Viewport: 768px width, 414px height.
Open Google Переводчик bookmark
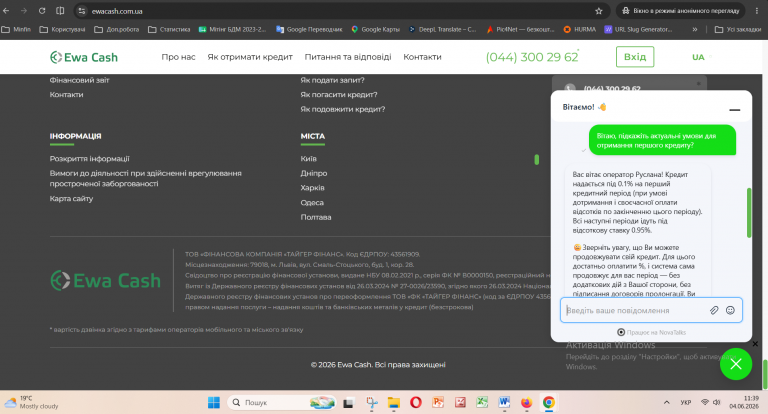[309, 29]
